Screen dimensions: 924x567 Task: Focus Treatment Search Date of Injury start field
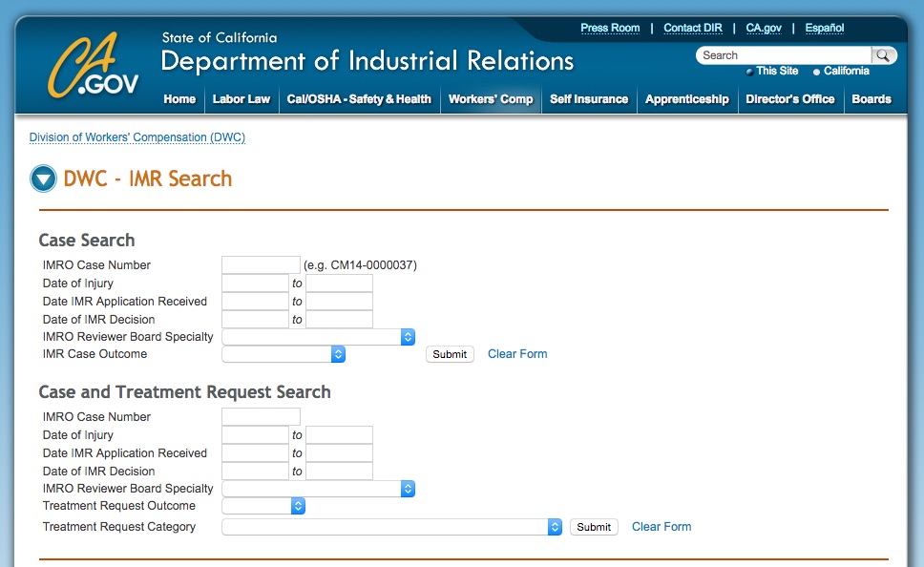255,435
